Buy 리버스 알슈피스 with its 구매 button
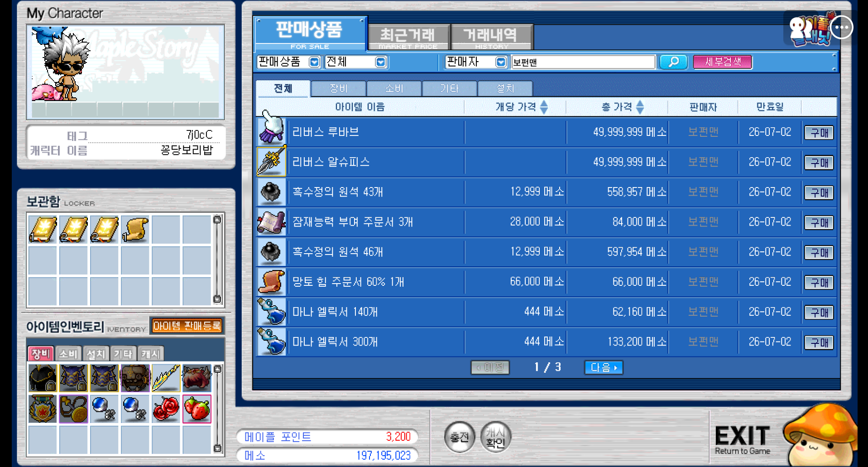The width and height of the screenshot is (868, 467). [x=819, y=163]
